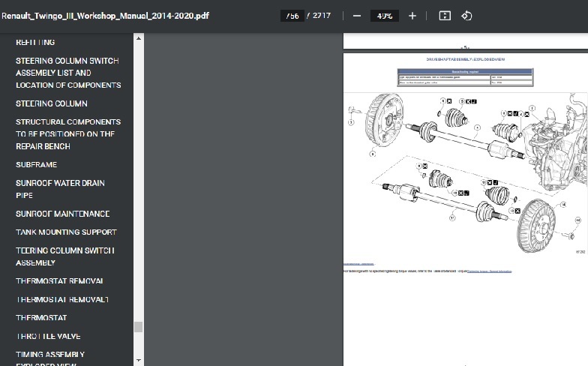Click the rotate counterclockwise icon
588x366 pixels.
click(466, 16)
